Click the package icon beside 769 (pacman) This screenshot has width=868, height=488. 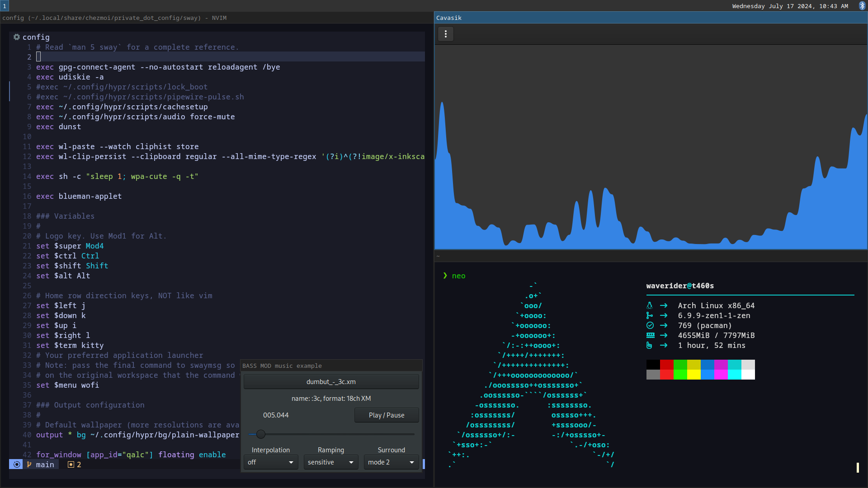tap(650, 325)
